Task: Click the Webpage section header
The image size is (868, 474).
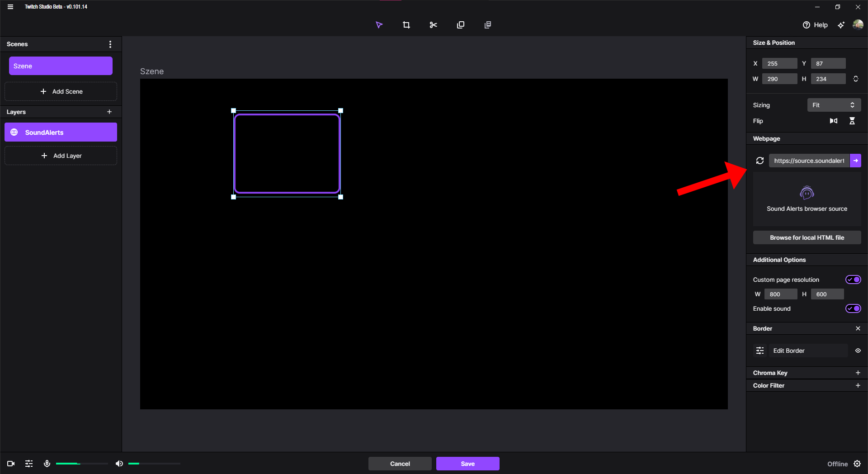Action: point(767,138)
